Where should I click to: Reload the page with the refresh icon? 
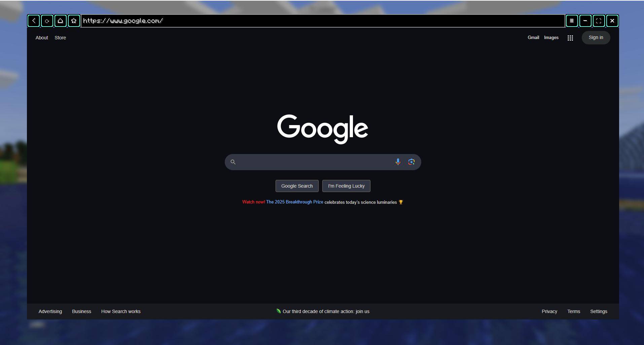click(47, 21)
